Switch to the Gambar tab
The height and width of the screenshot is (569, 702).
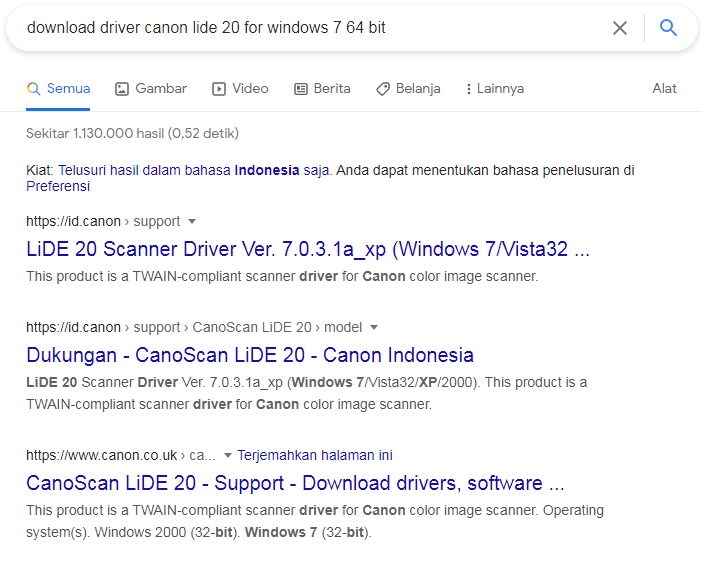click(151, 89)
